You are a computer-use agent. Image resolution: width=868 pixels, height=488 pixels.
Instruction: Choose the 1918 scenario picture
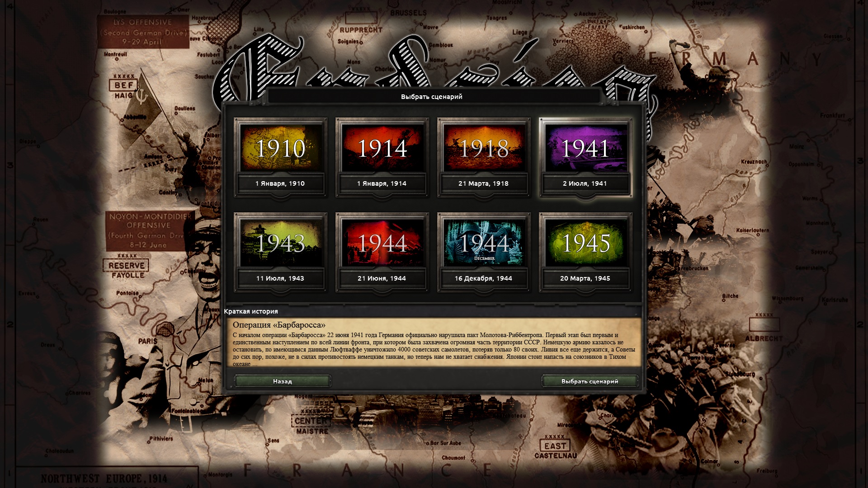(484, 148)
